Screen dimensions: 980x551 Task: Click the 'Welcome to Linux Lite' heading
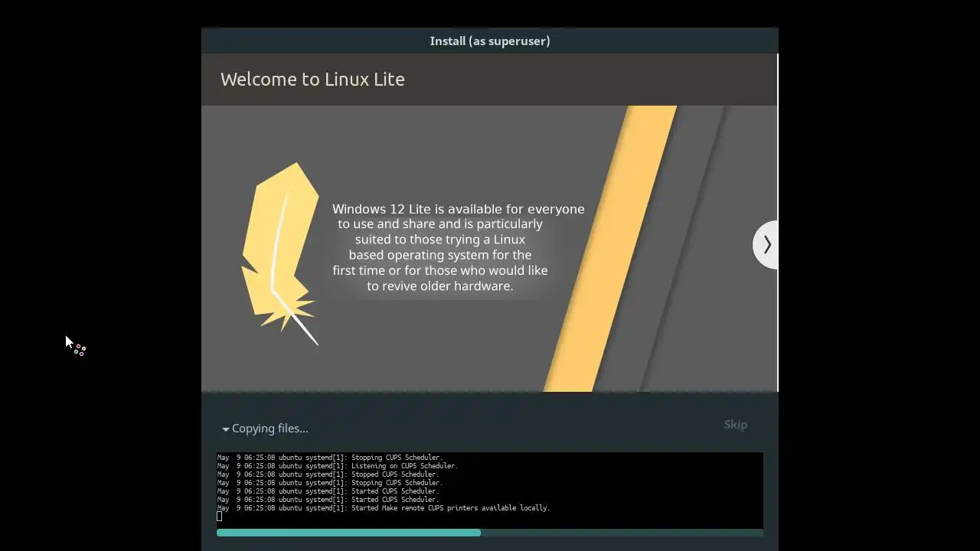click(x=312, y=80)
